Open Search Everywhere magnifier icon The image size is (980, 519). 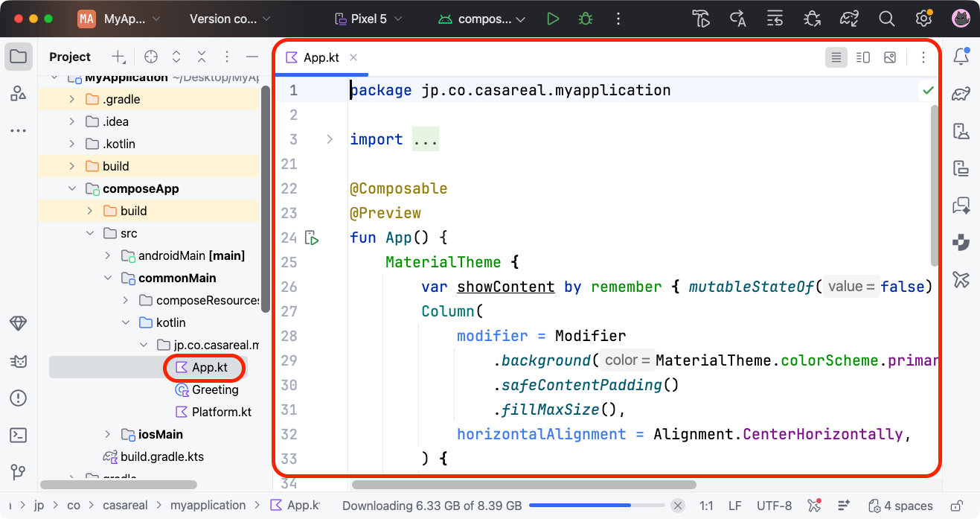coord(886,19)
